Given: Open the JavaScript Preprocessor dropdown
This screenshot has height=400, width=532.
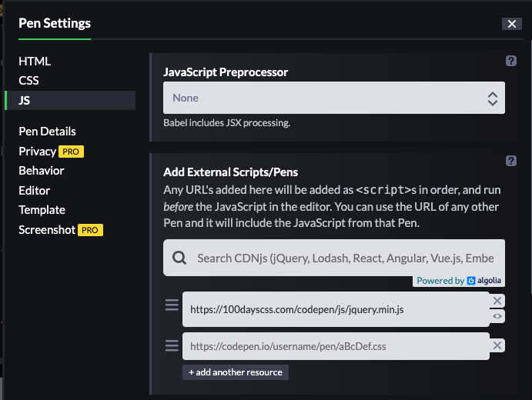Looking at the screenshot, I should [334, 98].
